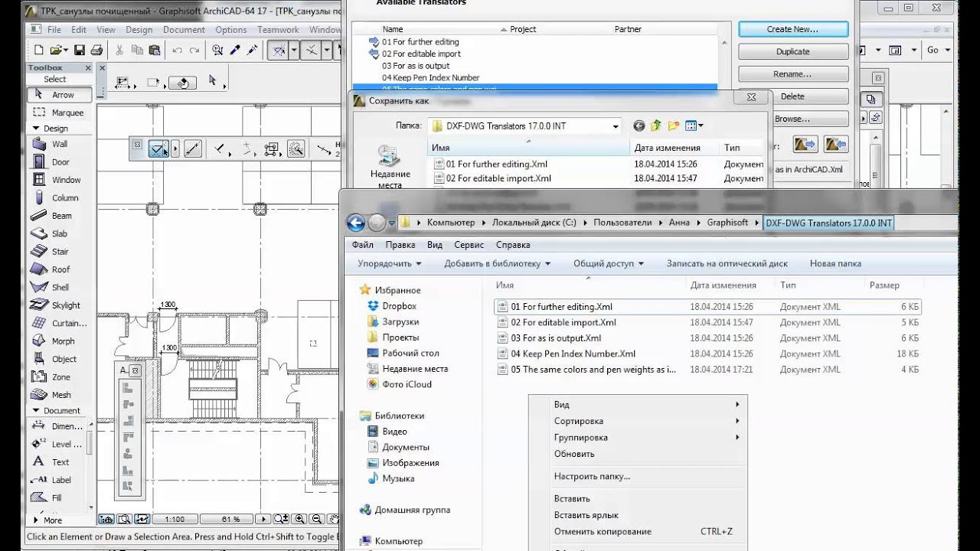The image size is (980, 551).
Task: Activate the Zone tool
Action: [x=60, y=377]
